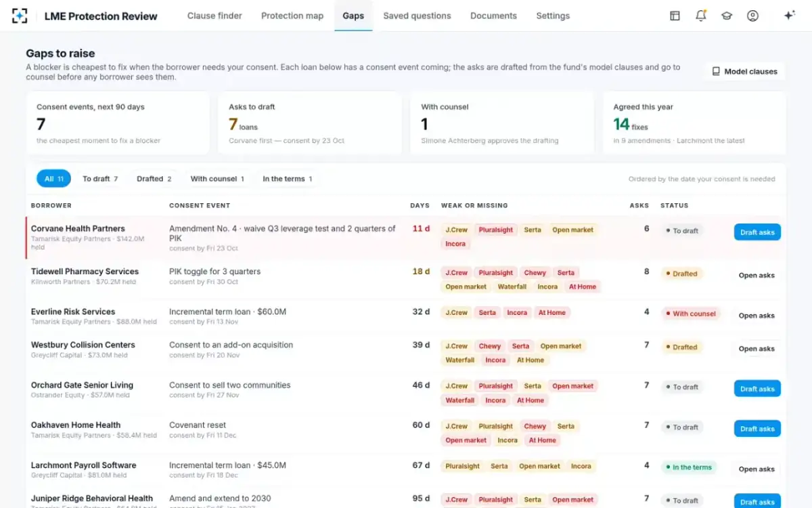The width and height of the screenshot is (812, 508).
Task: Click the Everline Risk Services borrower name
Action: [73, 312]
